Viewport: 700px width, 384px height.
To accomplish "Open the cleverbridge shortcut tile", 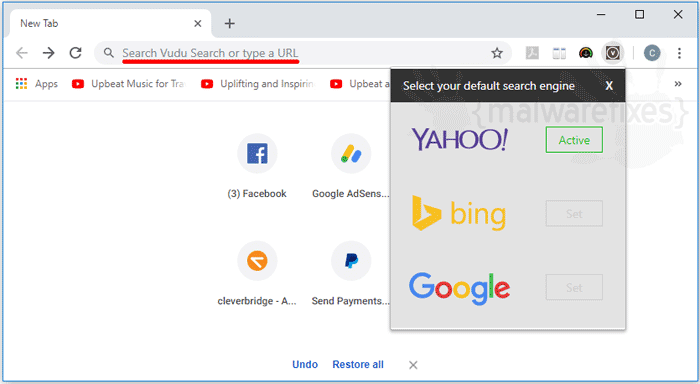I will 257,273.
